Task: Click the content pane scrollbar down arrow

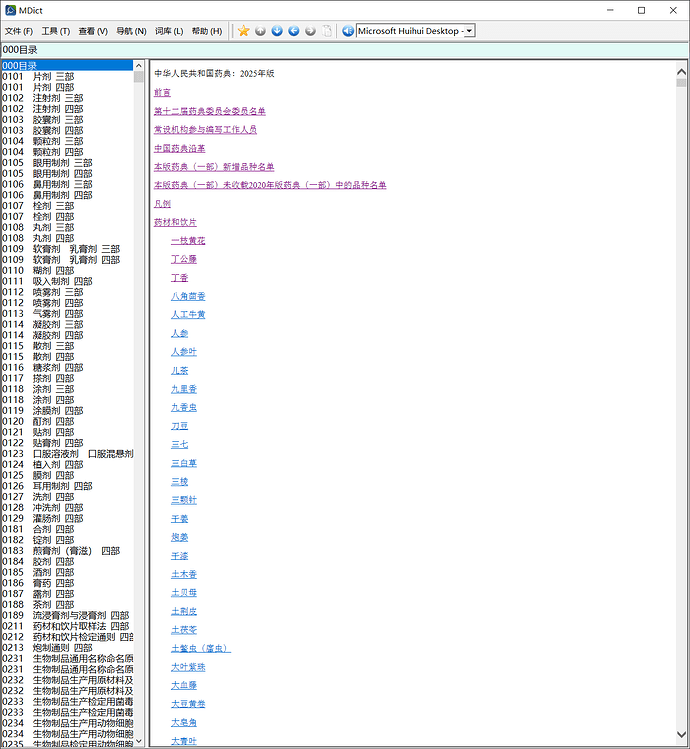Action: pos(681,734)
